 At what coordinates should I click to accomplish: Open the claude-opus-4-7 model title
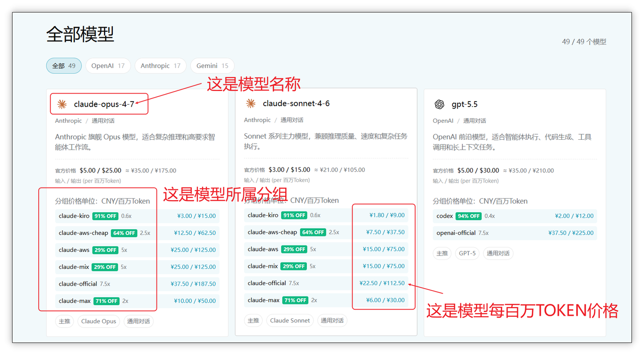(104, 104)
